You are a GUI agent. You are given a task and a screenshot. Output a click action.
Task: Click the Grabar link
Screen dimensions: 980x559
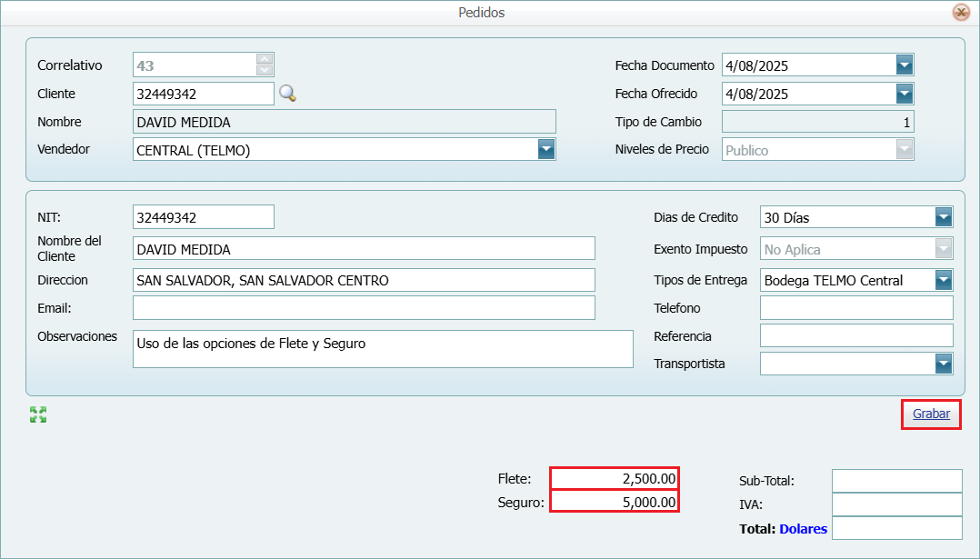click(x=931, y=414)
